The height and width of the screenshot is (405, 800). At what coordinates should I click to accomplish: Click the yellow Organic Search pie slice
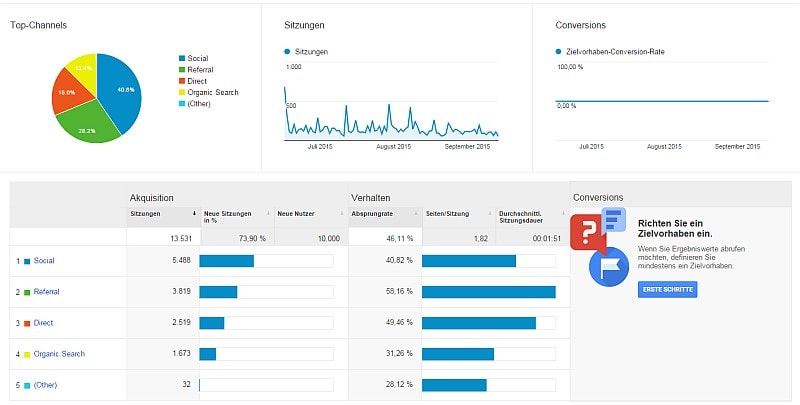(81, 69)
